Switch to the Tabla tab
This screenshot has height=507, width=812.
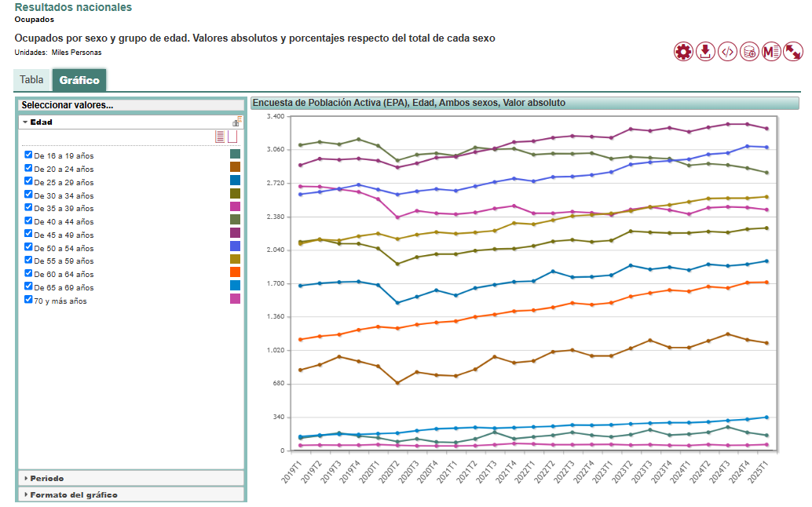tap(31, 80)
